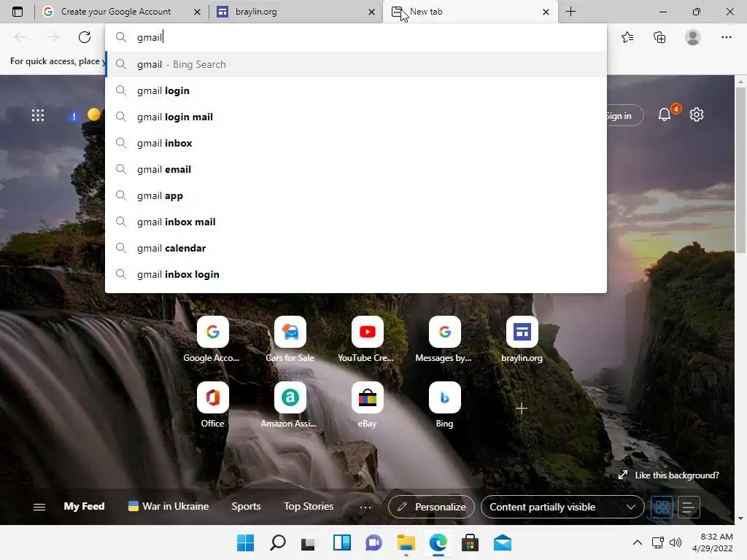Open the Collections icon
The height and width of the screenshot is (560, 747).
tap(659, 37)
